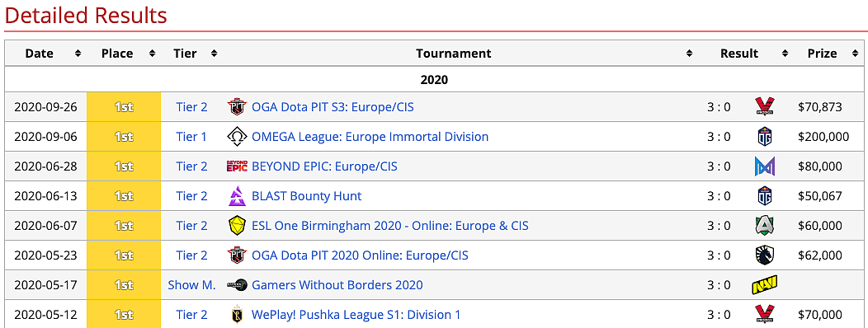Click the Alliance team logo
The width and height of the screenshot is (868, 328).
coord(765,226)
